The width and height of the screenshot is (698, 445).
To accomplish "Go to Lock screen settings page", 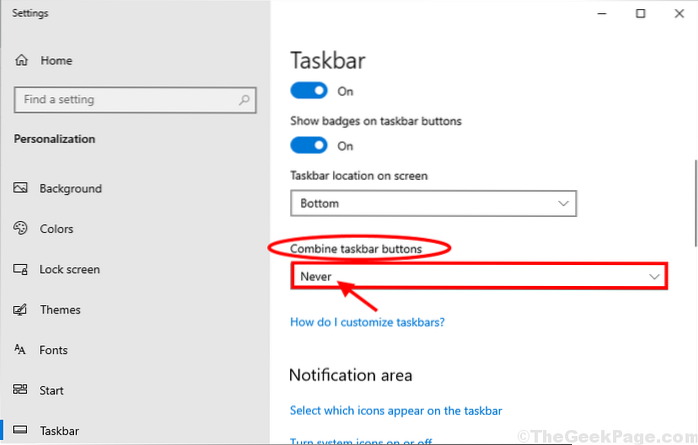I will tap(69, 269).
